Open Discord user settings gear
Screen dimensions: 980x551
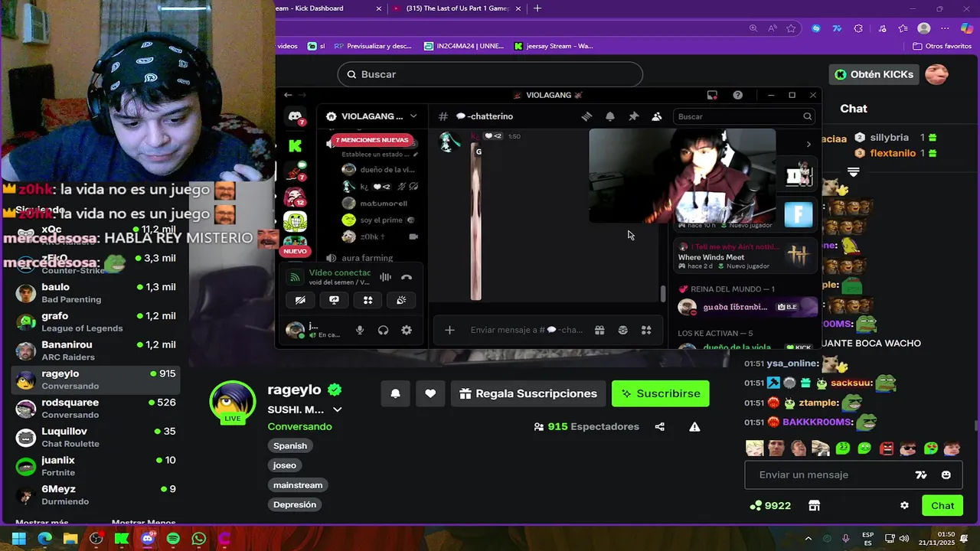[407, 330]
